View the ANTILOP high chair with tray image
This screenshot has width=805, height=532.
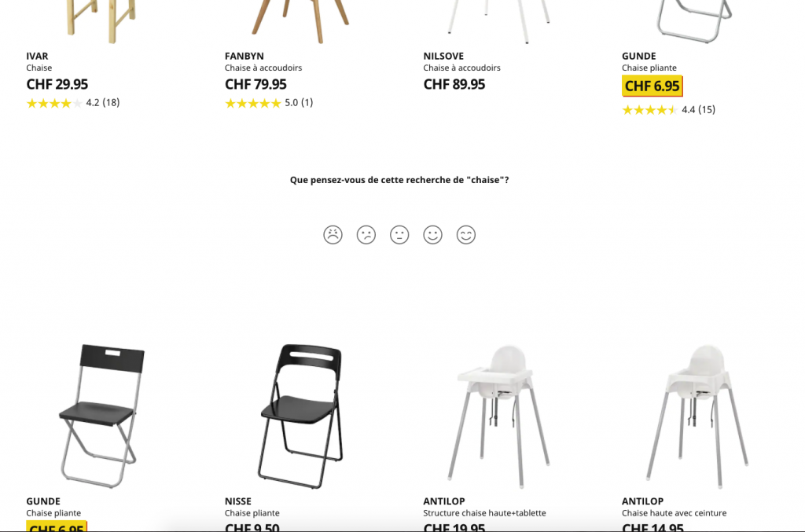pos(498,416)
